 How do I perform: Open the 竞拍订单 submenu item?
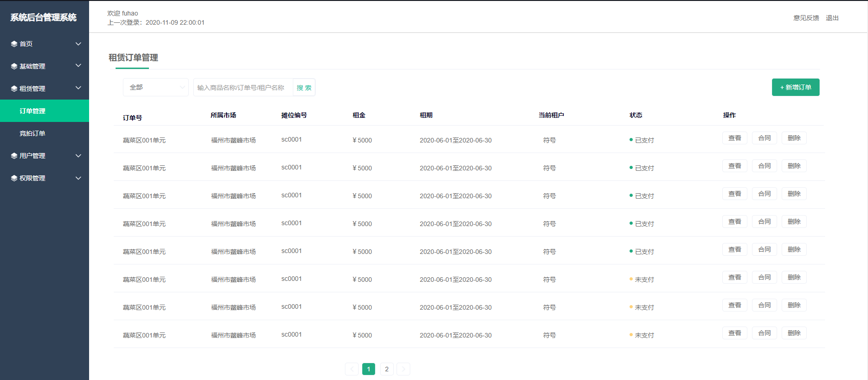44,133
